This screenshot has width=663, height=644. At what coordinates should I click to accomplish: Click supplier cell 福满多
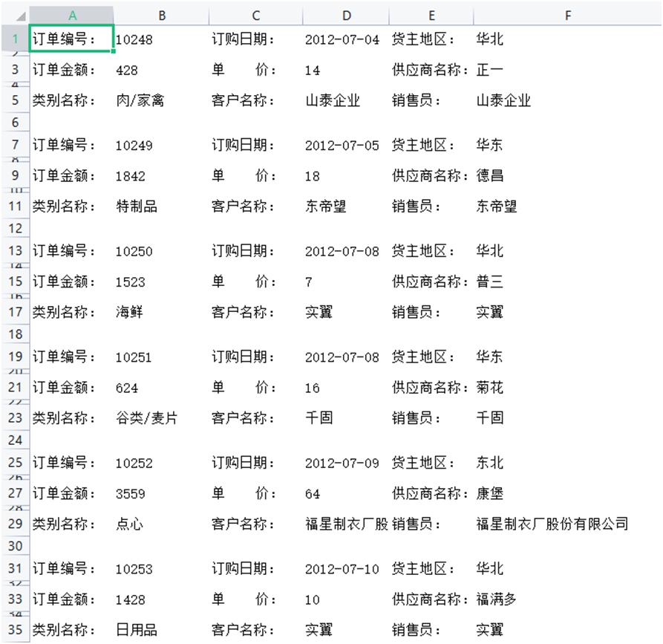(x=567, y=599)
